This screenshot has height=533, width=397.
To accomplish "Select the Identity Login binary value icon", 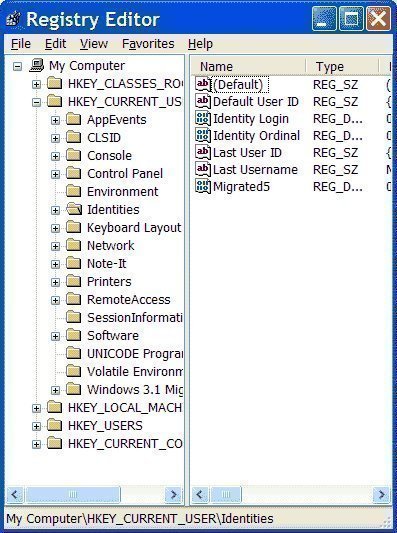I will click(203, 118).
